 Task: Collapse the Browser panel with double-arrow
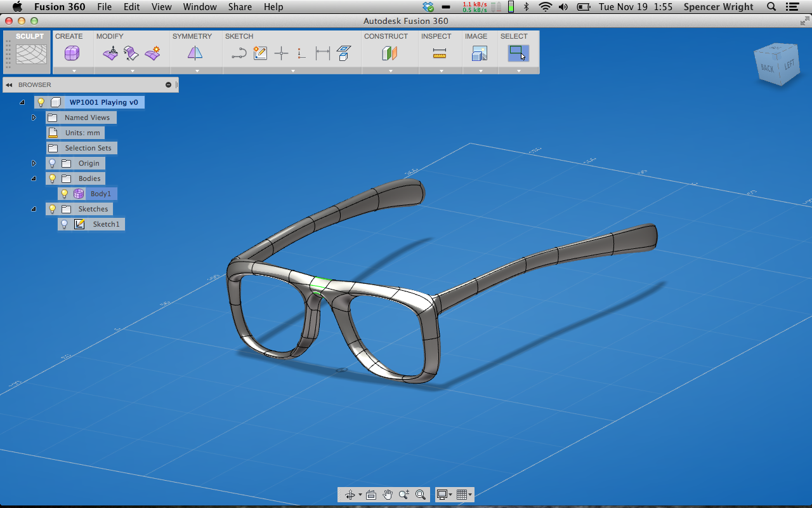(9, 85)
